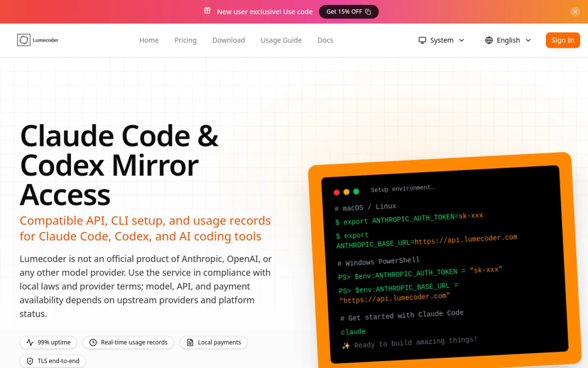The width and height of the screenshot is (588, 368).
Task: Click the System theme label
Action: pos(442,40)
